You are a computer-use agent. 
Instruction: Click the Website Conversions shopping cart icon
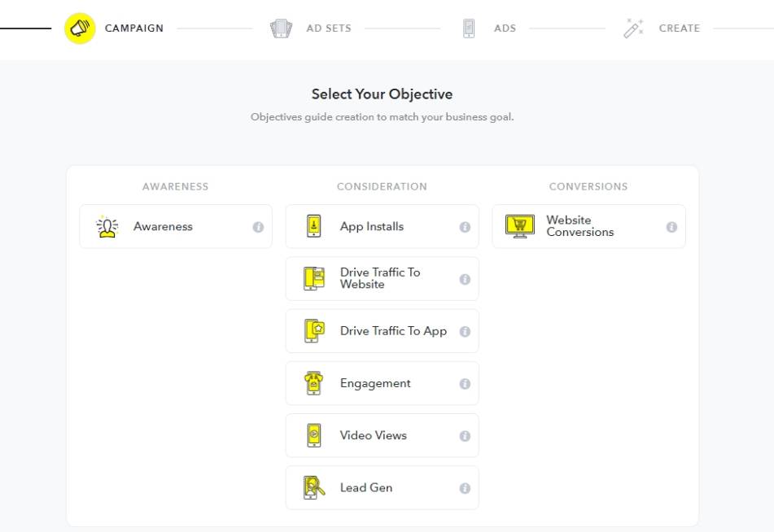tap(520, 226)
